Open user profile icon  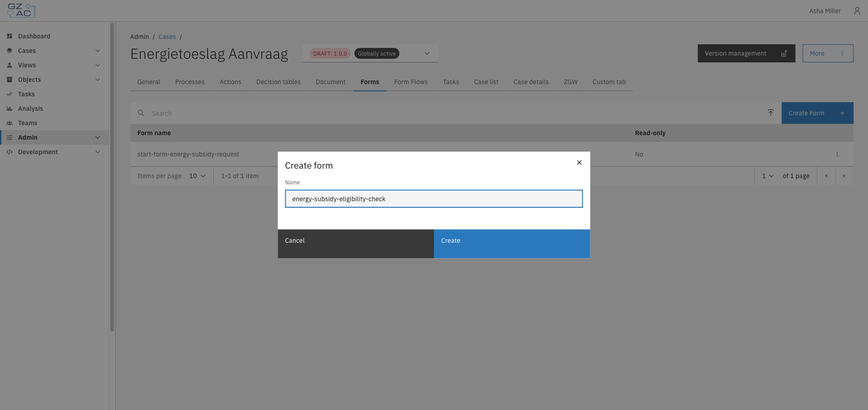(857, 11)
